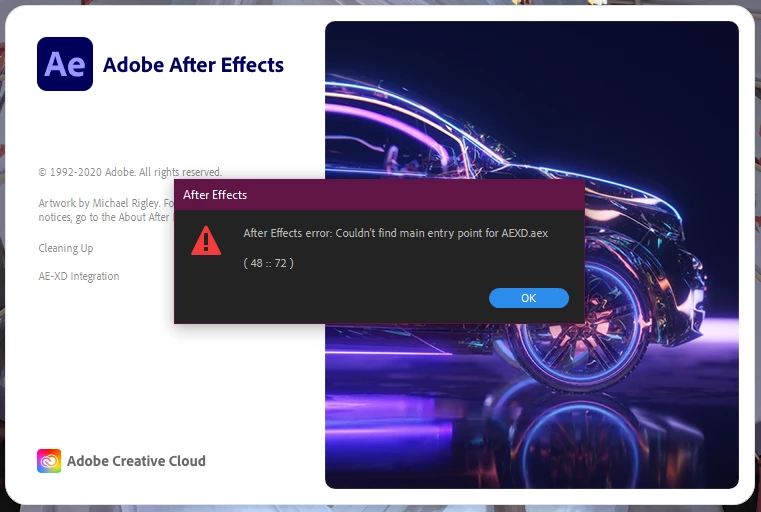Click the After Effects dialog title bar

click(x=379, y=195)
